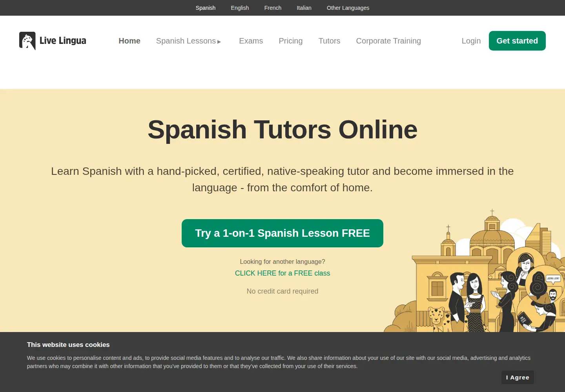Click the Spanish Tutors Online heading
Image resolution: width=565 pixels, height=392 pixels.
pos(282,130)
